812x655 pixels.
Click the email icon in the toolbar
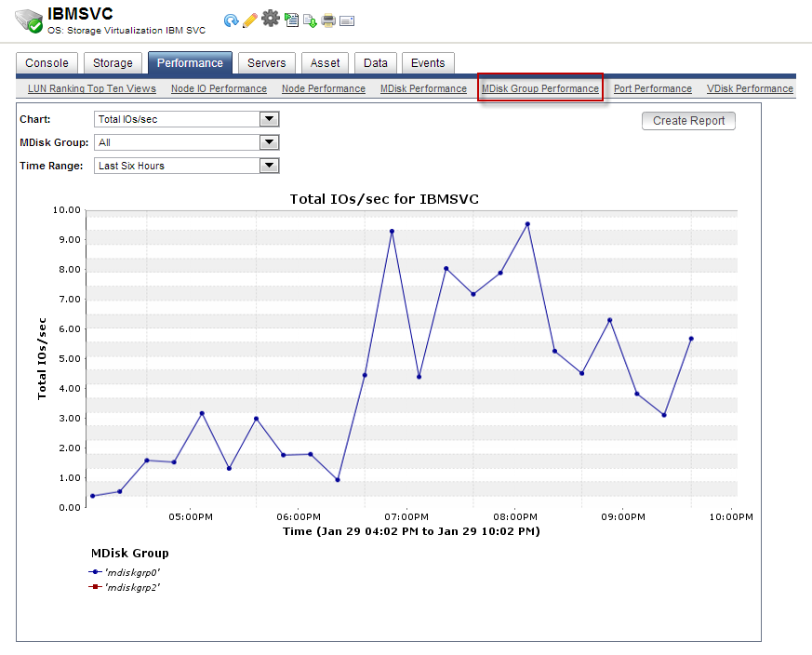(347, 20)
